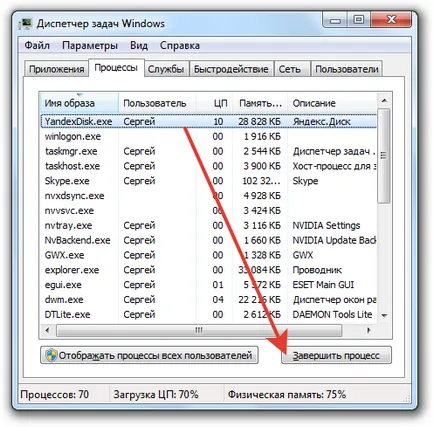Maximize the Task Manager window
Viewport: 434px width, 427px height.
tap(358, 21)
